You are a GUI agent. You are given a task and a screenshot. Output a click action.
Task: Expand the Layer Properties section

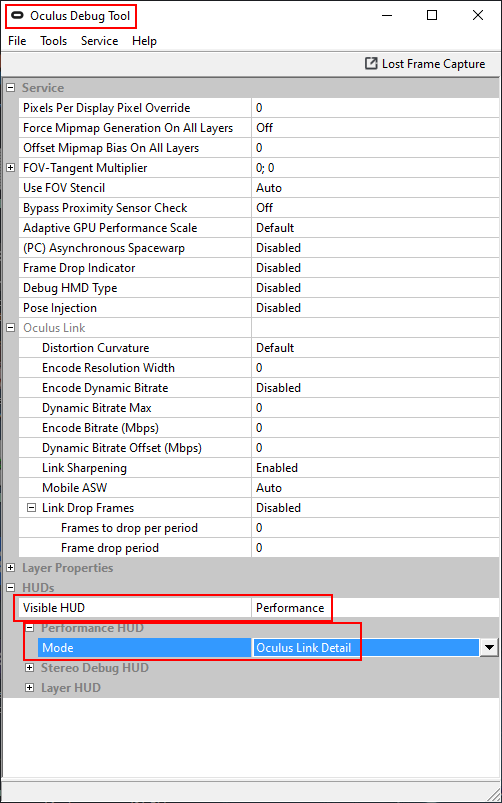pos(10,567)
